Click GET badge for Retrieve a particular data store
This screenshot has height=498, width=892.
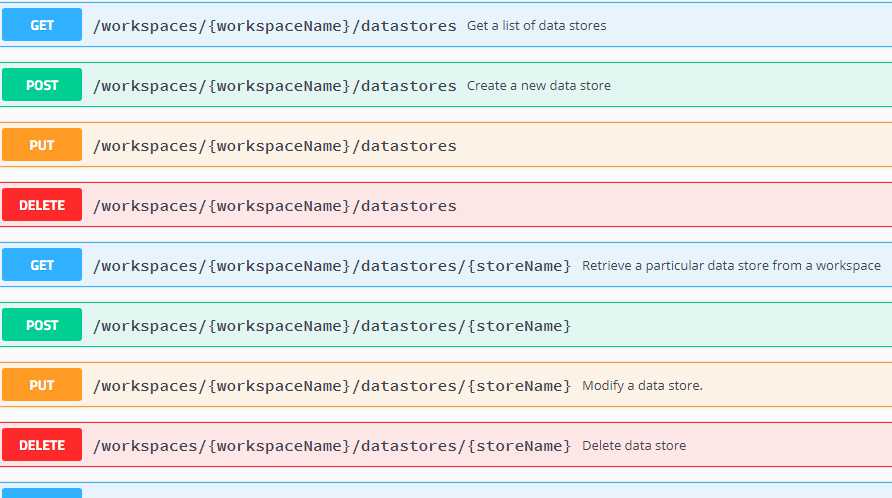tap(42, 265)
